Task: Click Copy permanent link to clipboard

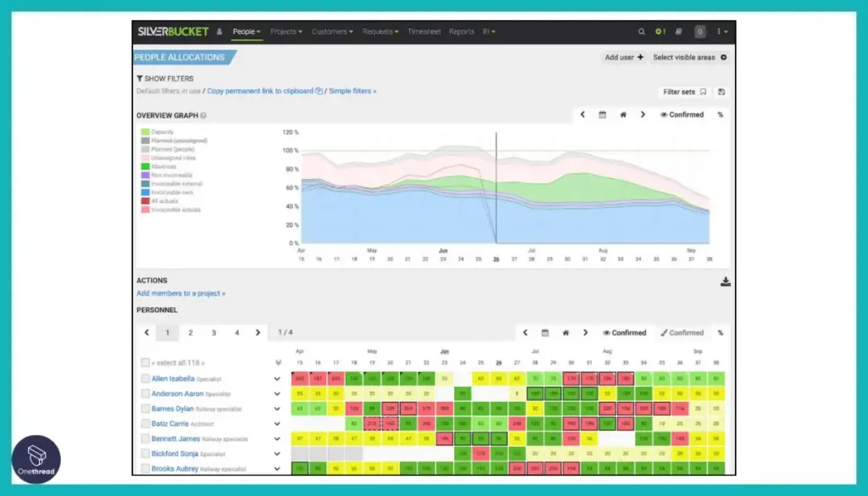Action: [x=260, y=92]
